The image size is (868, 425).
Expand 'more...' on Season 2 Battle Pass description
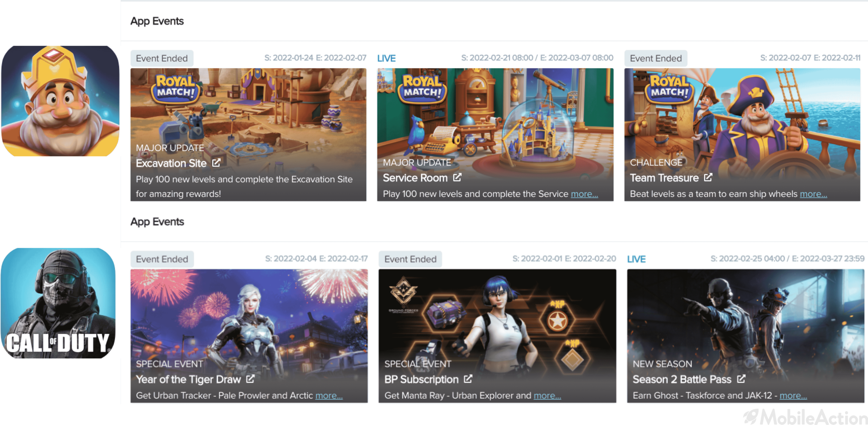coord(793,395)
